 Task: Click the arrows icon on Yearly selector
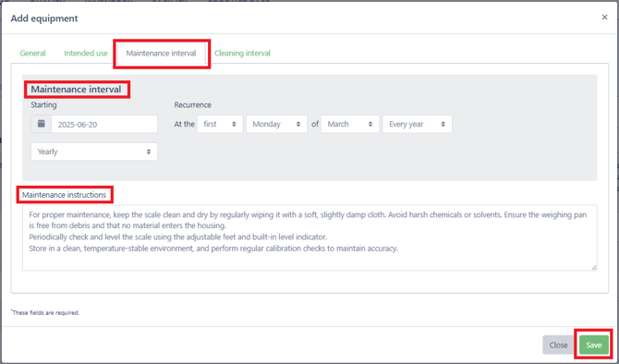tap(149, 152)
